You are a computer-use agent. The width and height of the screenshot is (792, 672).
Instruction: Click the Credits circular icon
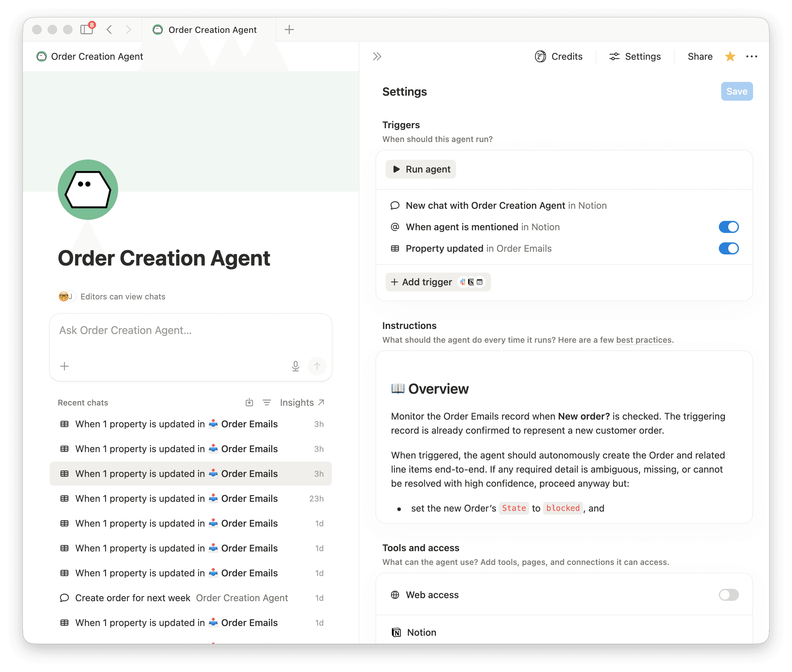(x=540, y=56)
